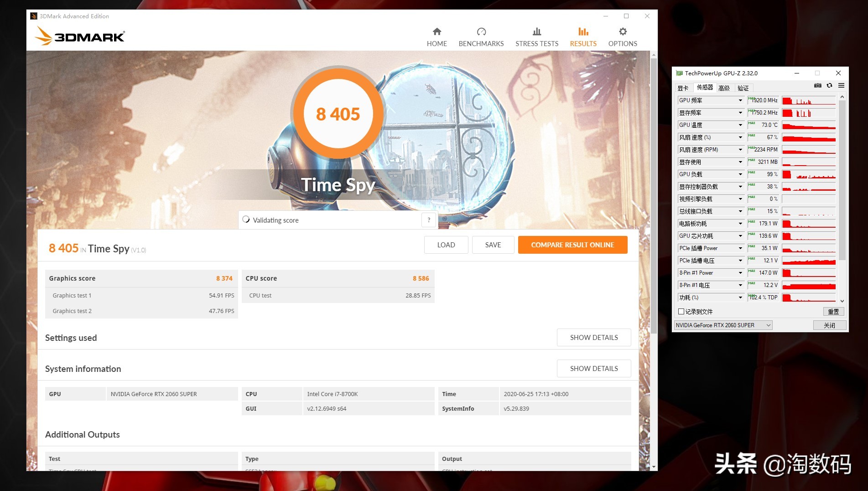Image resolution: width=868 pixels, height=491 pixels.
Task: Click the SAVE button
Action: (493, 245)
